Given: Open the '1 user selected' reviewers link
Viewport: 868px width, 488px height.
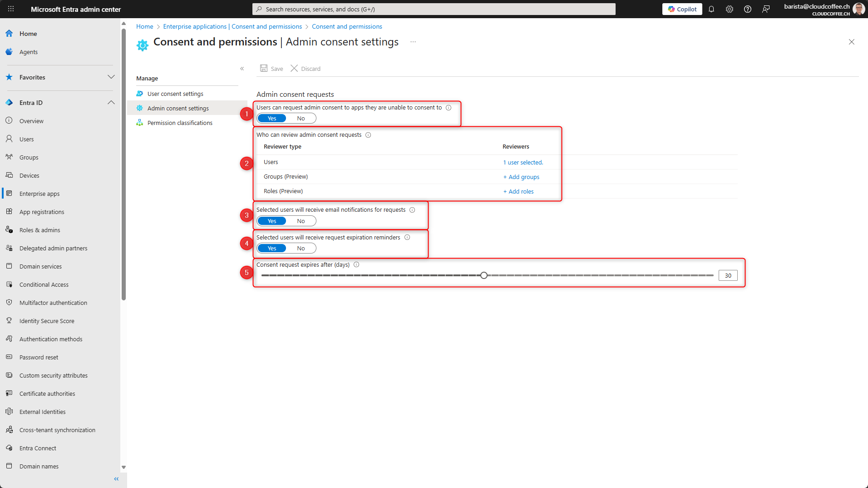Looking at the screenshot, I should coord(523,162).
